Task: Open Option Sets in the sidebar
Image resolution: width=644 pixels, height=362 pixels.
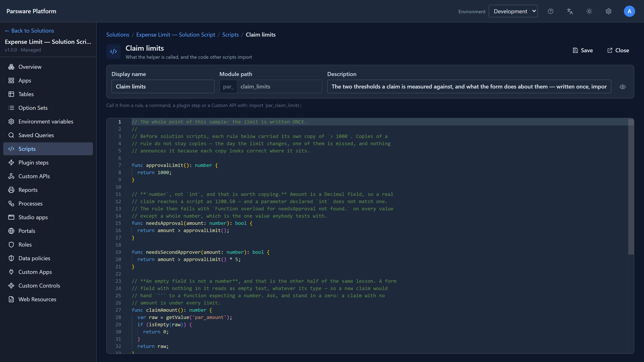Action: coord(48,108)
